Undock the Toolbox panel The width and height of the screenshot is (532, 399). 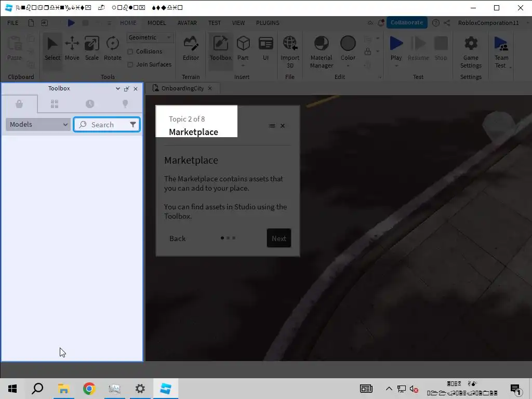tap(127, 88)
